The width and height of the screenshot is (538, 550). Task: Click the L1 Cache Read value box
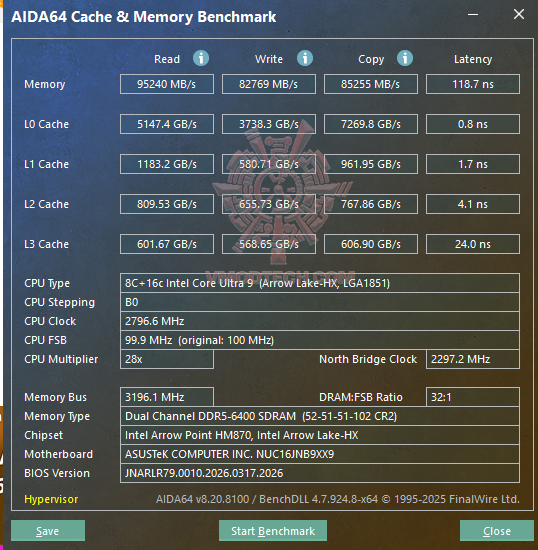[167, 164]
